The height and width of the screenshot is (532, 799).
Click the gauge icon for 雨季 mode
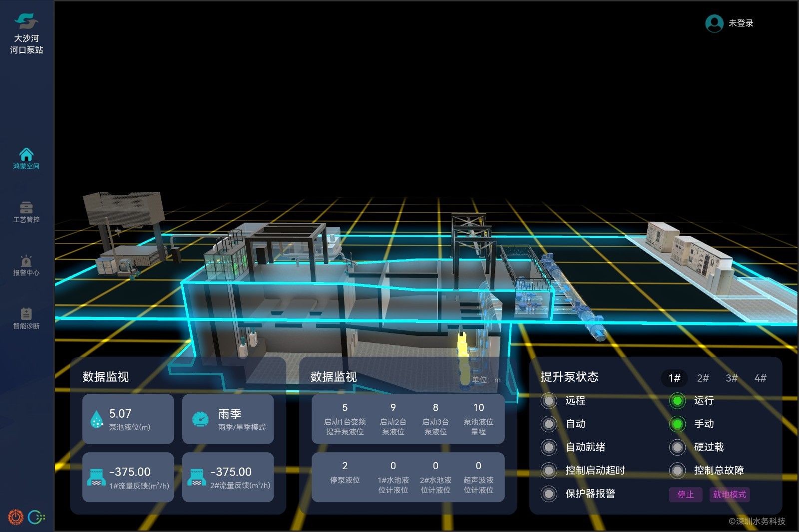[x=201, y=419]
